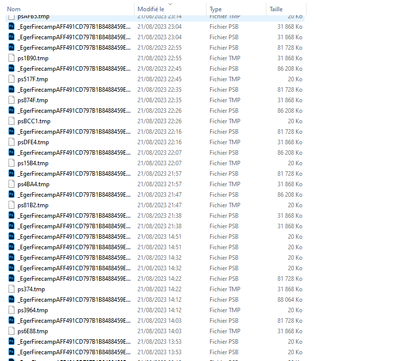This screenshot has height=361, width=400.
Task: Click the file name psDFE4.tmp
Action: pos(33,142)
